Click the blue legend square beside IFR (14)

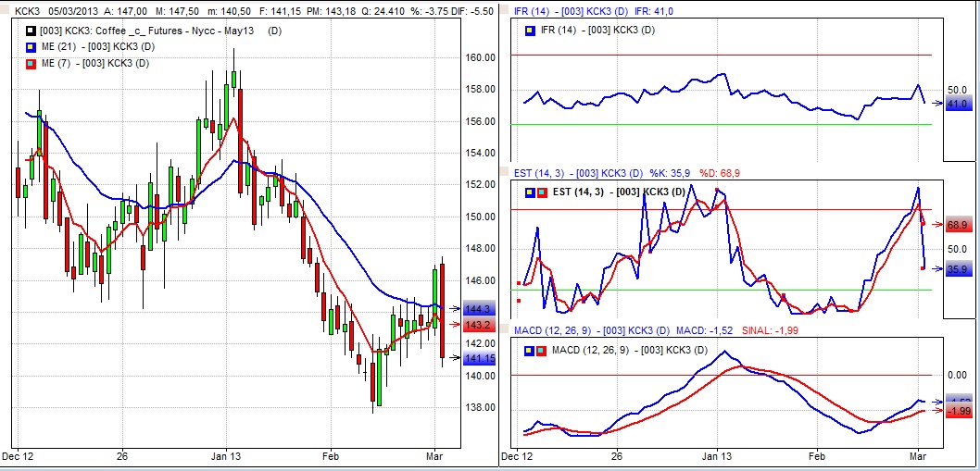(530, 31)
